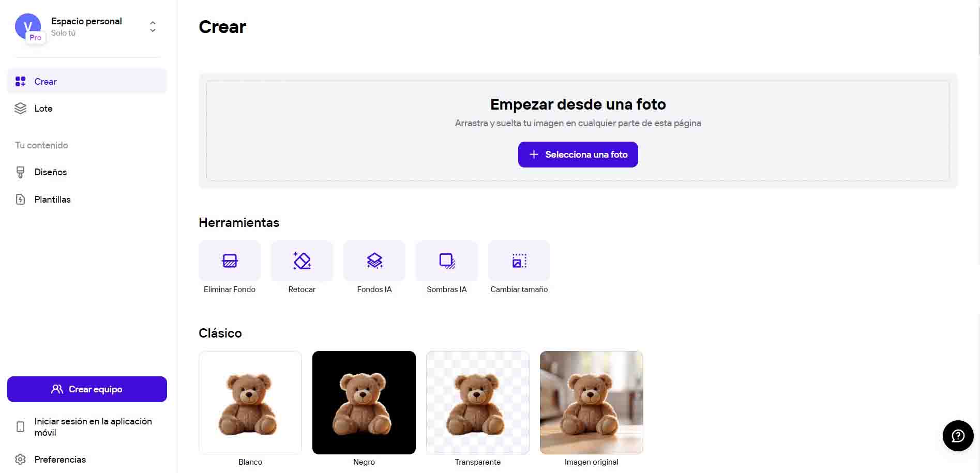This screenshot has height=473, width=980.
Task: Choose the Transparente background thumbnail
Action: [478, 403]
